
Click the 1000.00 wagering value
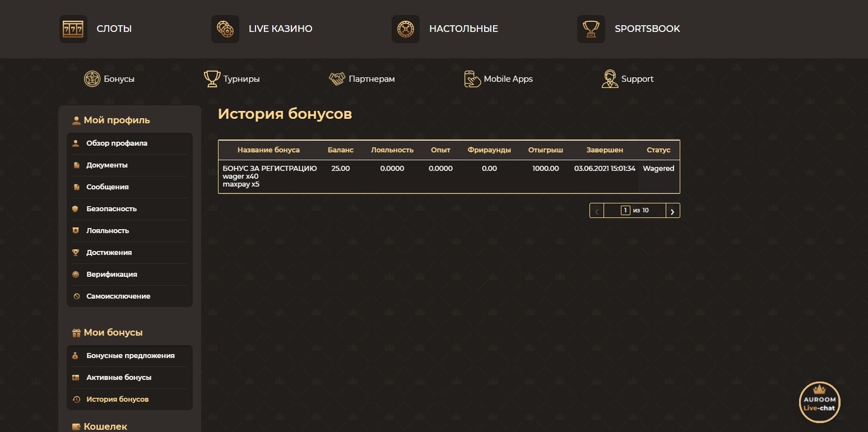point(546,169)
